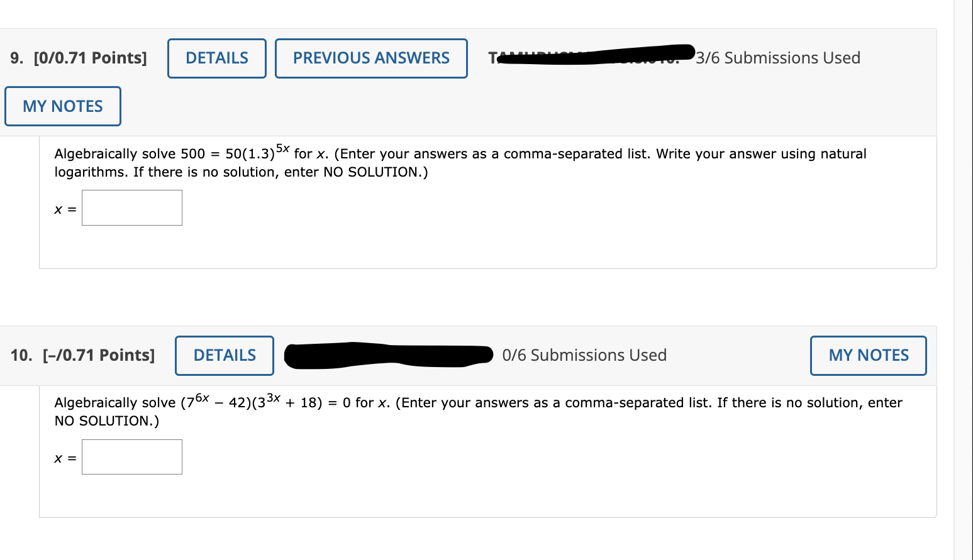Open MY NOTES for question 10
Viewport: 973px width, 560px height.
[x=868, y=355]
